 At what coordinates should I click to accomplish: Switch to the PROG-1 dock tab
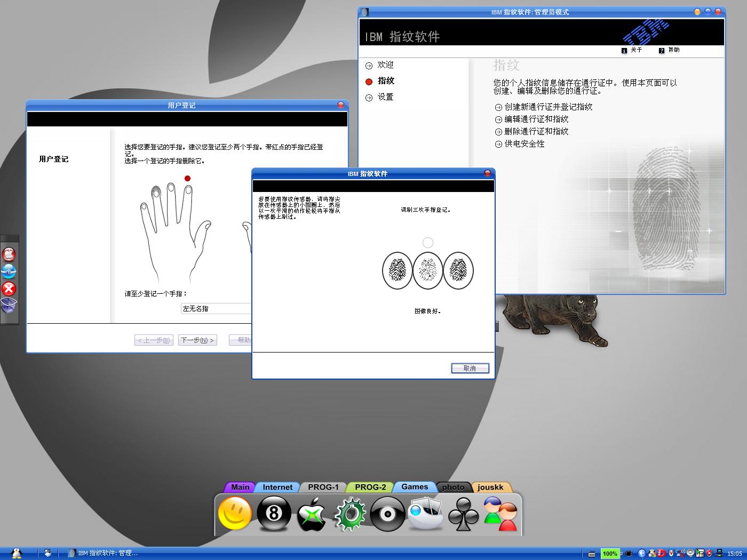[x=323, y=487]
